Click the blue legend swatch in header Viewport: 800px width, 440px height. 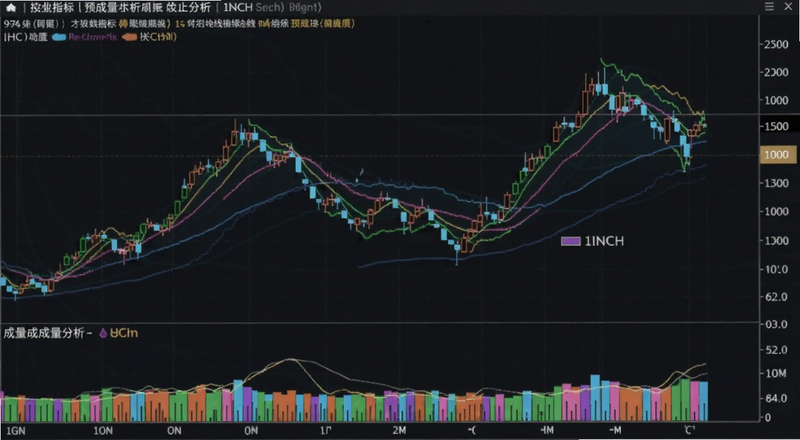[59, 37]
